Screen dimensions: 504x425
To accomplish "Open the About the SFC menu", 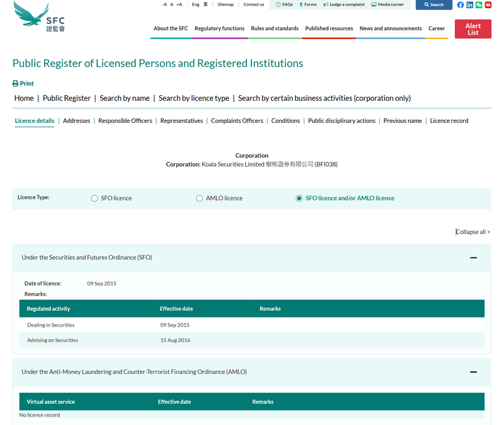I will point(171,28).
